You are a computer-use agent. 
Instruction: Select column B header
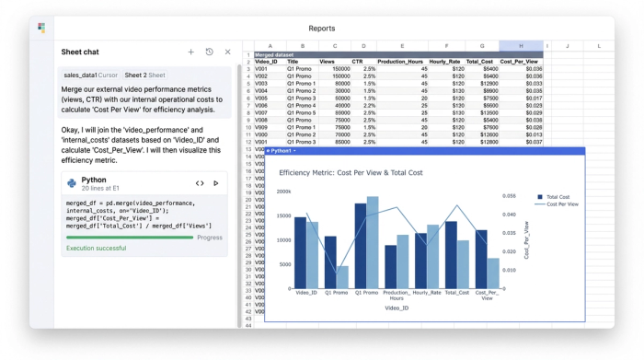303,46
